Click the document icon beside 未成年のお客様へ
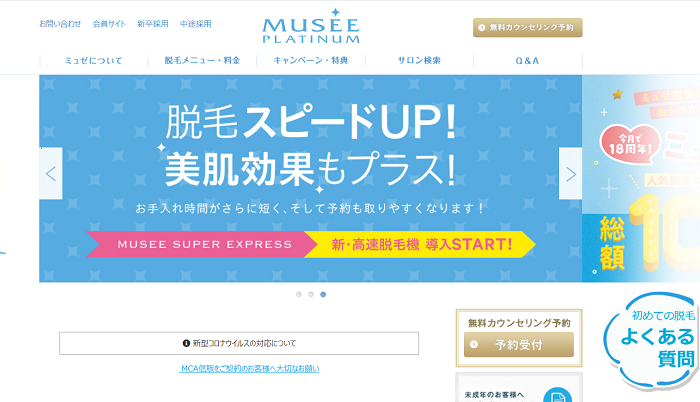Viewport: 700px width, 402px height. coord(558,395)
